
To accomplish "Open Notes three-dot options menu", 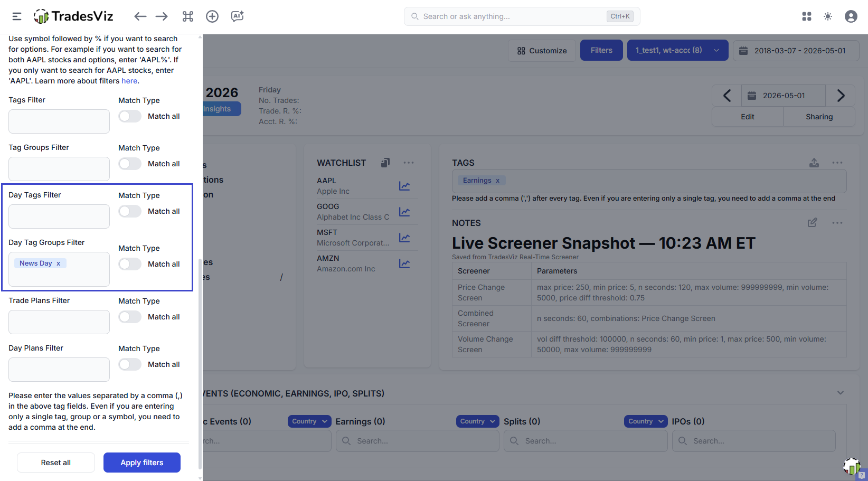I will (837, 223).
